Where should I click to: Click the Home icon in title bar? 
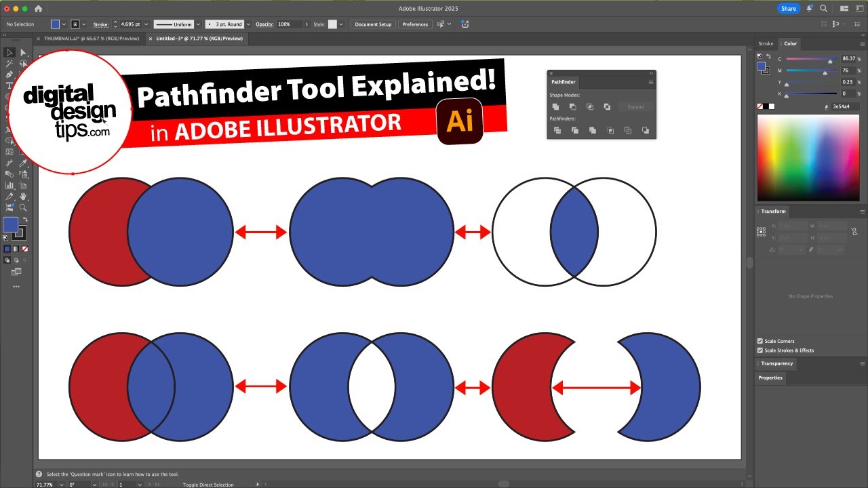38,9
